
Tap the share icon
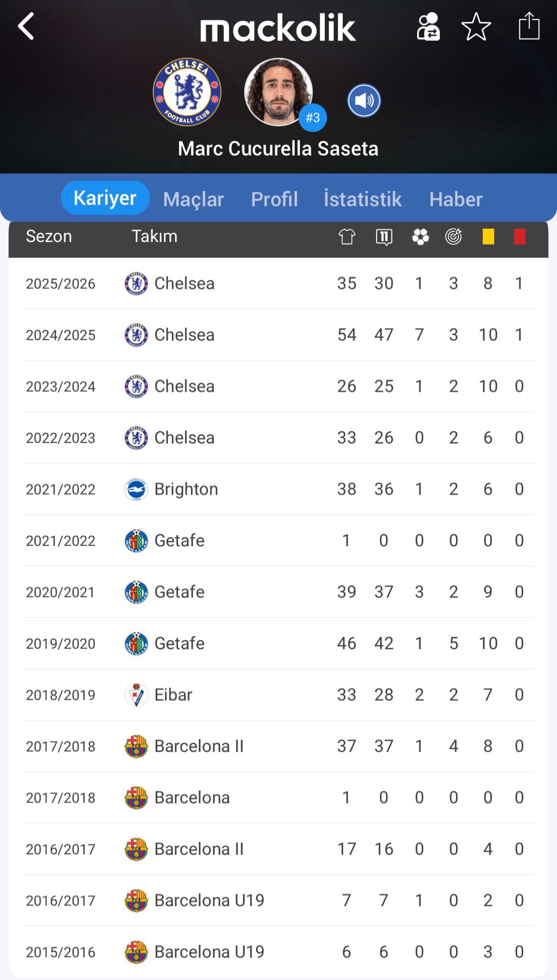coord(529,26)
